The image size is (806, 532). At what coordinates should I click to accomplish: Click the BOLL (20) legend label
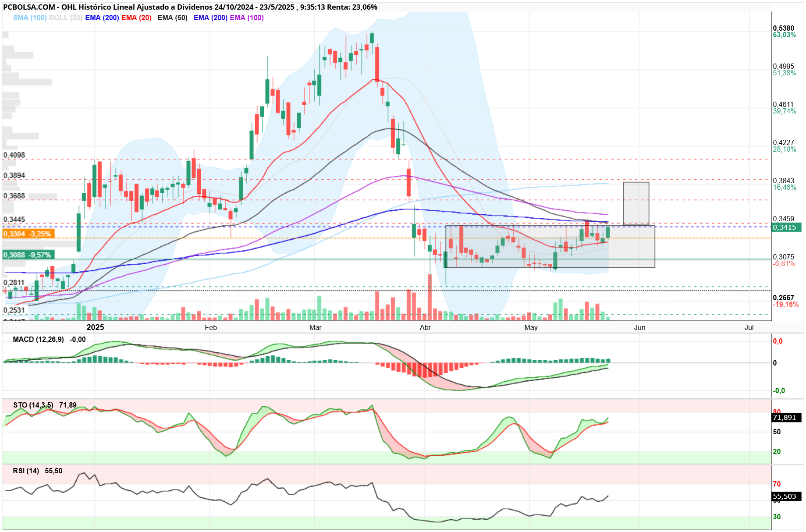tap(66, 18)
